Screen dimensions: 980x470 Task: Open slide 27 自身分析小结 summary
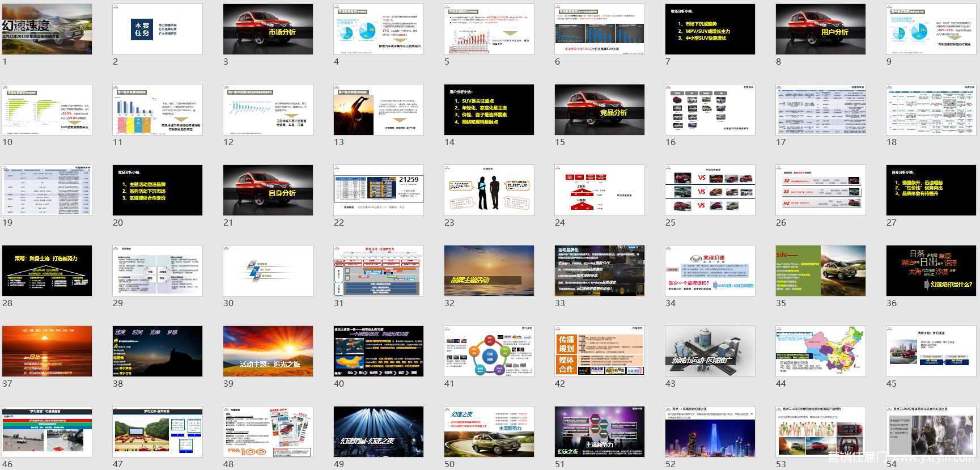tap(931, 190)
